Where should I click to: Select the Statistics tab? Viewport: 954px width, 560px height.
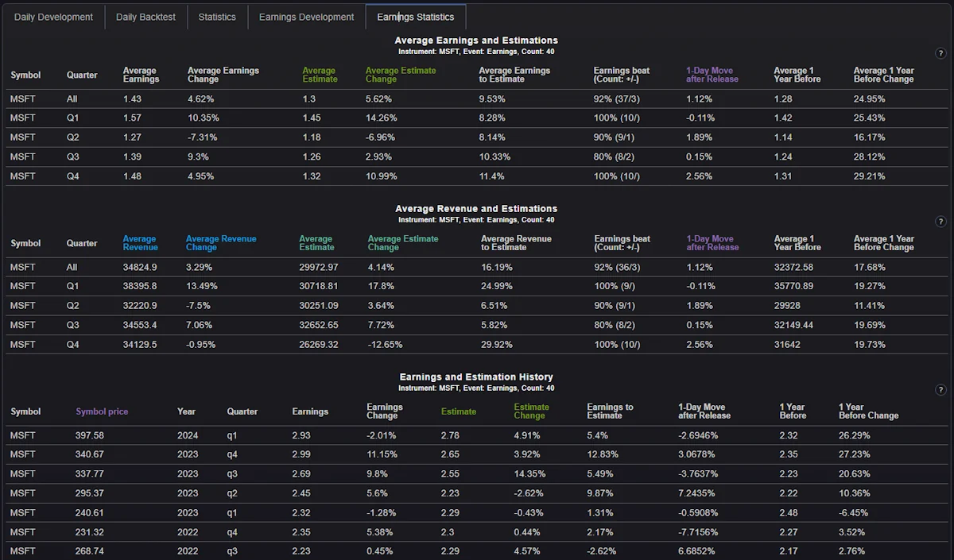coord(217,17)
